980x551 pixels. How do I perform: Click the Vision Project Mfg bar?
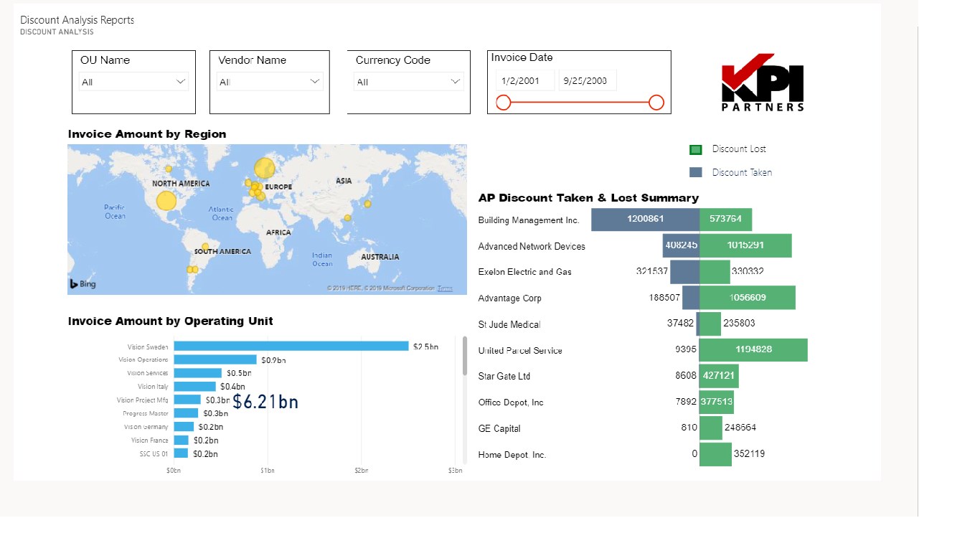click(187, 400)
